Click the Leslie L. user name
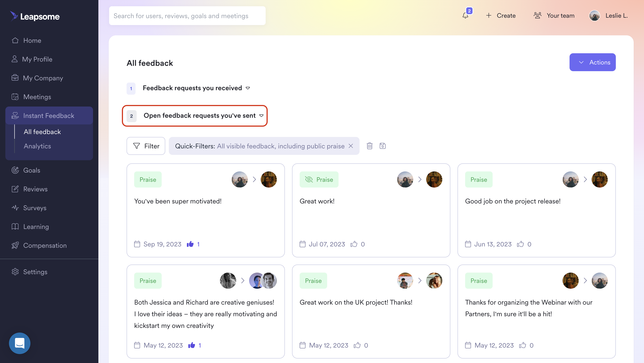The width and height of the screenshot is (644, 363). point(616,15)
